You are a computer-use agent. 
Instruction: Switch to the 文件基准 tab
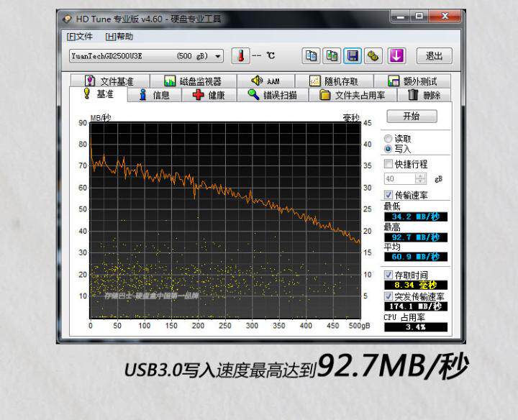coord(110,81)
